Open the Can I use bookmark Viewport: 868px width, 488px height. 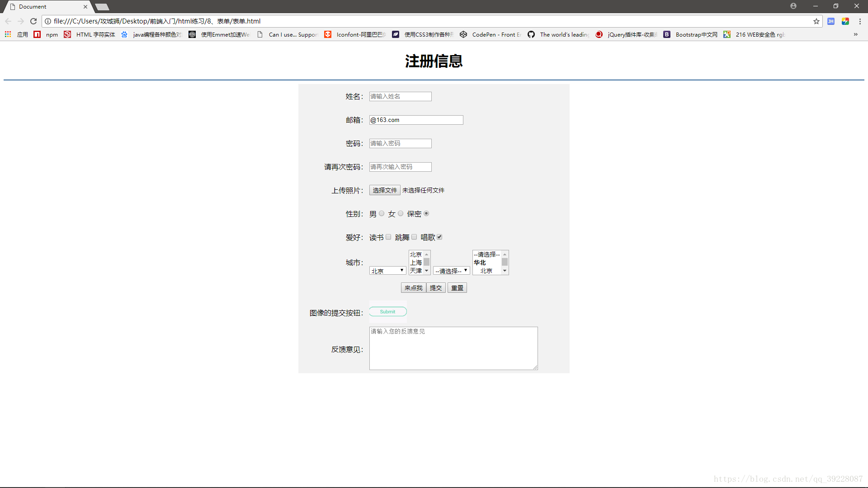(287, 34)
